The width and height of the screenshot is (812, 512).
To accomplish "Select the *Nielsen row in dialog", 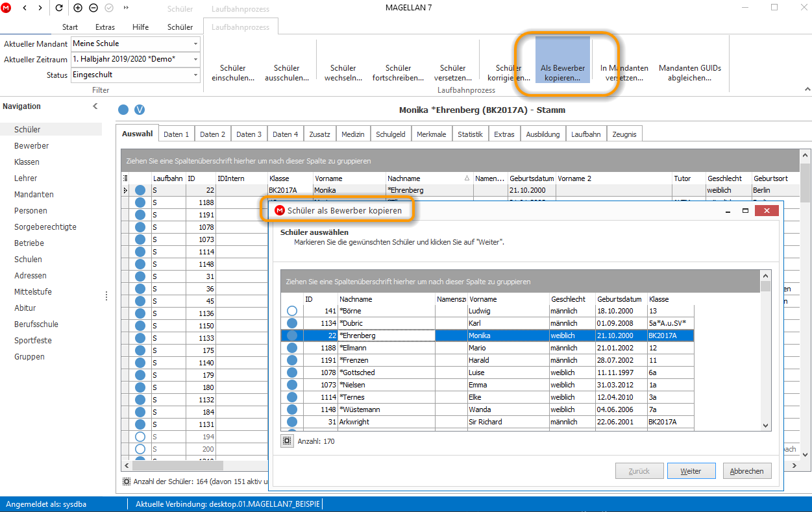I will pos(487,385).
